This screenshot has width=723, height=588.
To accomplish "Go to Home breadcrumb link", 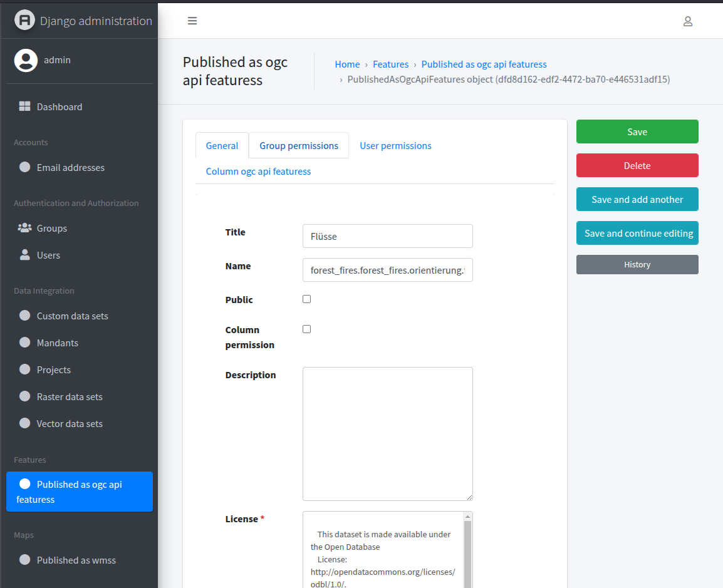I will tap(347, 64).
